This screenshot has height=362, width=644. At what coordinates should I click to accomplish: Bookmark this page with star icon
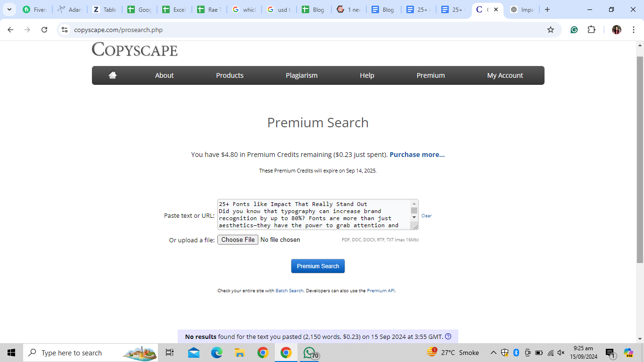point(551,30)
